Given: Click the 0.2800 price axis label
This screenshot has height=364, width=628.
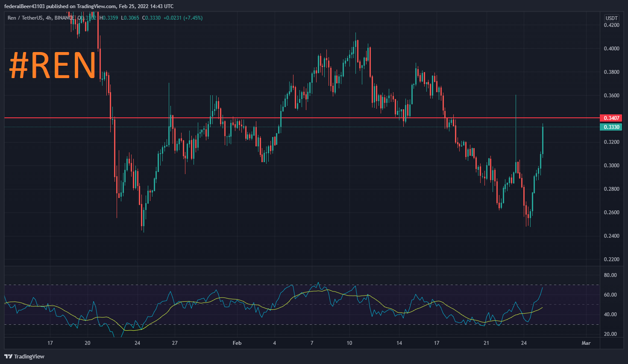Looking at the screenshot, I should 611,189.
